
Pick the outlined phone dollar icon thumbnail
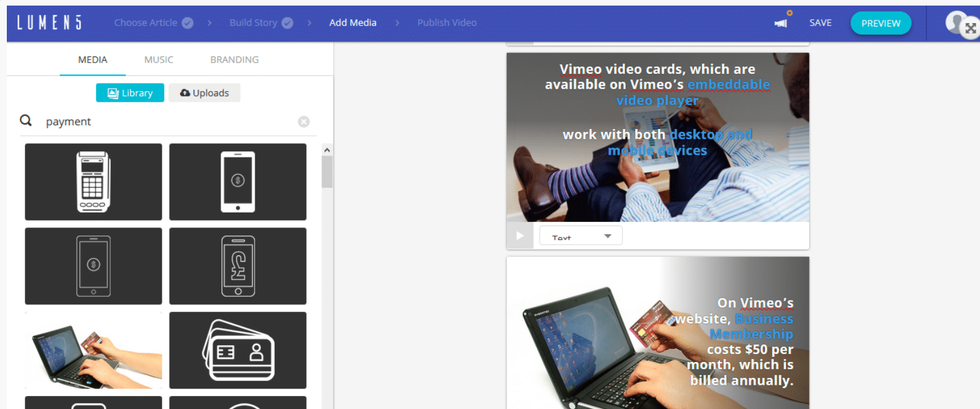point(94,266)
